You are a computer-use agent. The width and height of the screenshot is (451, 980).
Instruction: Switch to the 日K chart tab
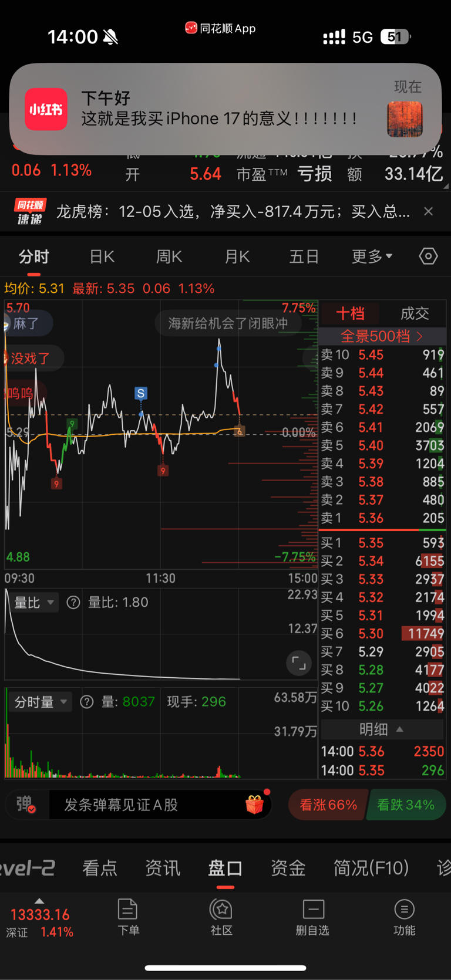(x=102, y=257)
